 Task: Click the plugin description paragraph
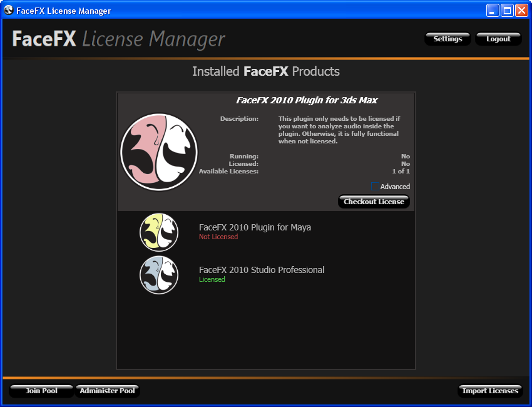tap(339, 130)
